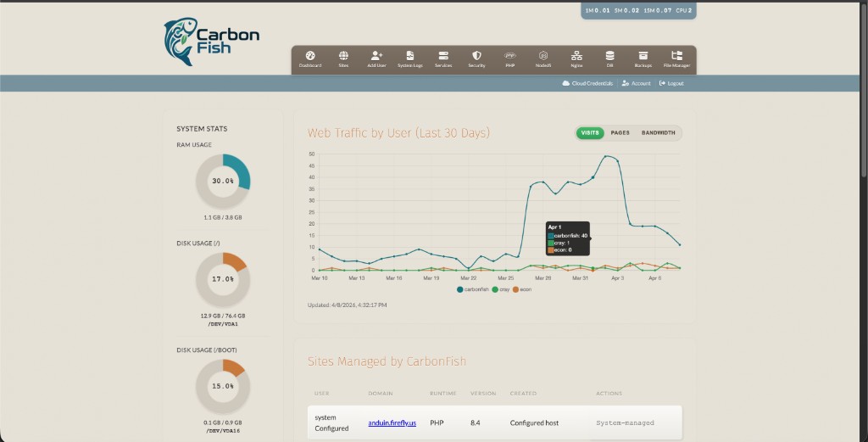Screen dimensions: 868x442
Task: Open the File Manager icon
Action: (x=676, y=55)
